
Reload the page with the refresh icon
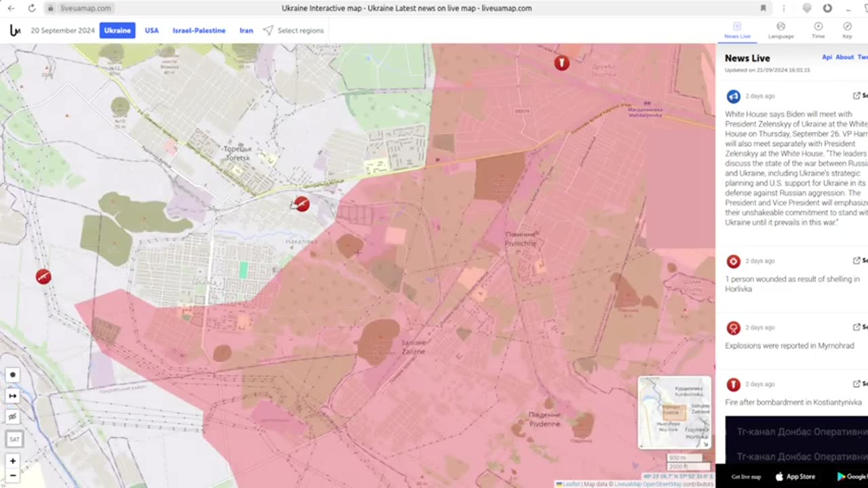[x=31, y=8]
